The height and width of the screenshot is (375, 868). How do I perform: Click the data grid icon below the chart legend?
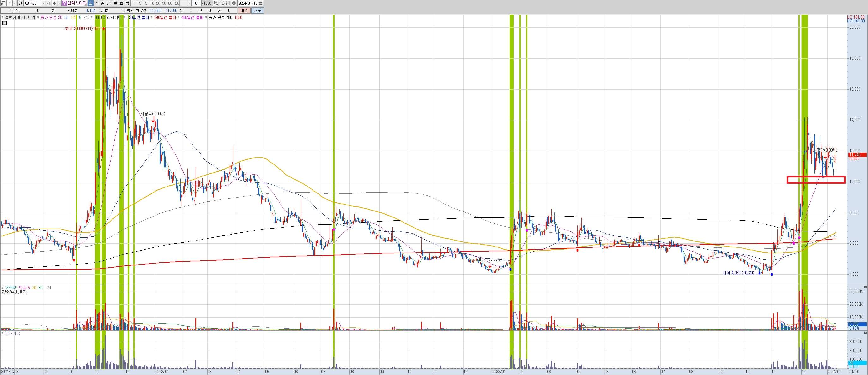4,23
